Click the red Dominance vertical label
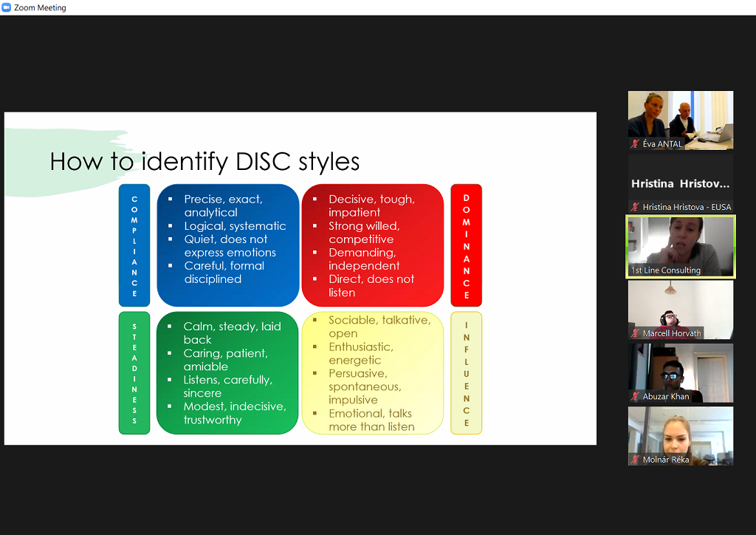The height and width of the screenshot is (535, 756). [466, 245]
